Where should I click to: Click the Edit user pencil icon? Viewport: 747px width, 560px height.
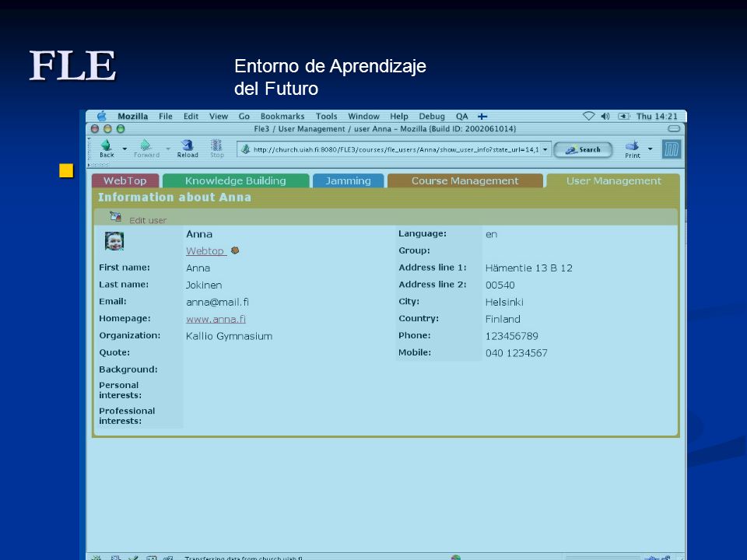pyautogui.click(x=115, y=216)
